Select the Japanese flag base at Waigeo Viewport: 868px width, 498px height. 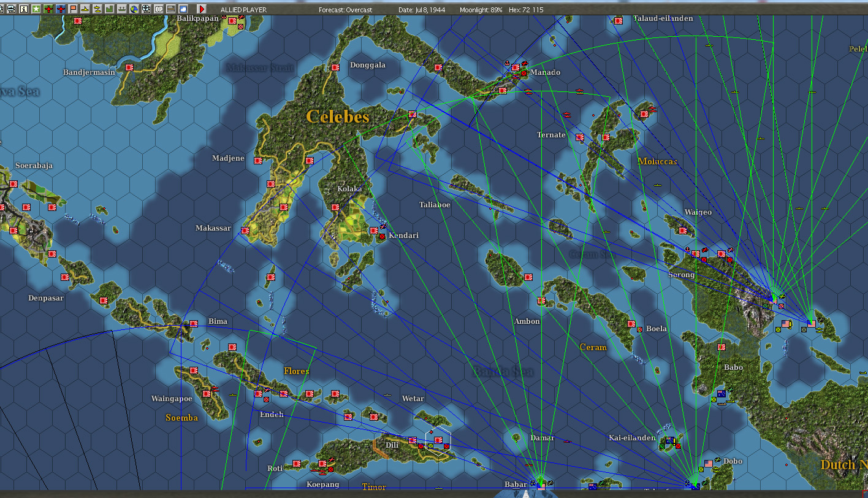[x=683, y=231]
